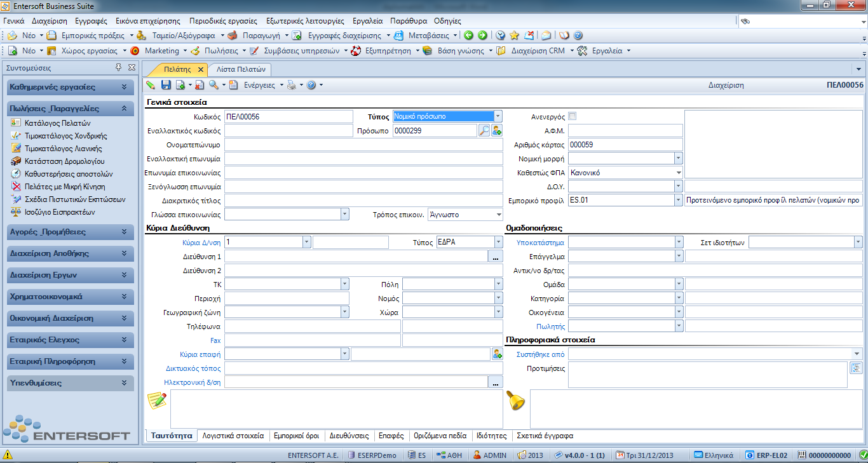The width and height of the screenshot is (868, 463).
Task: Close the Πελάτης tab
Action: (x=201, y=69)
